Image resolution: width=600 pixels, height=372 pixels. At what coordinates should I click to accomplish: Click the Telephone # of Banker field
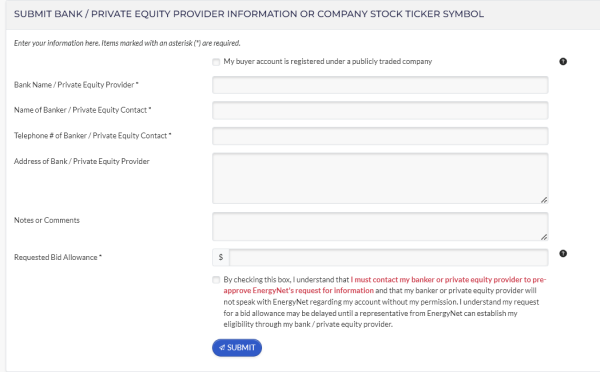coord(380,136)
